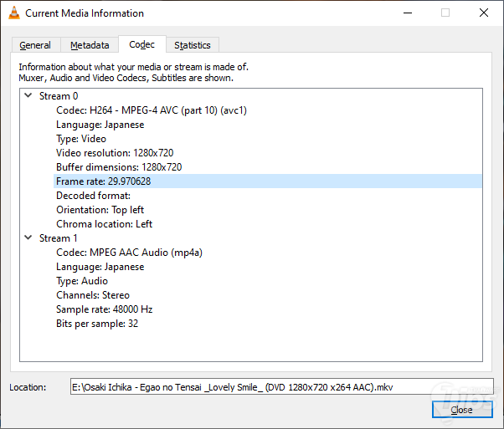Open the Metadata tab

click(90, 45)
